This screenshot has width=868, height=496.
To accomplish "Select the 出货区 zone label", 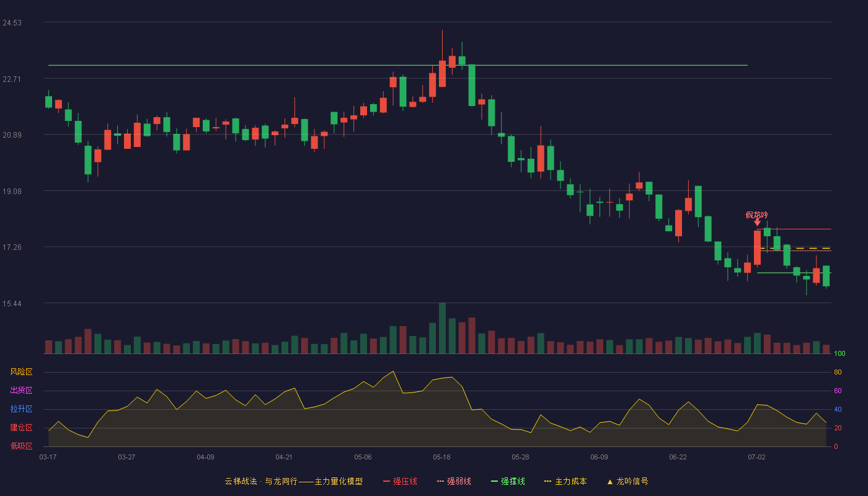I will tap(21, 391).
